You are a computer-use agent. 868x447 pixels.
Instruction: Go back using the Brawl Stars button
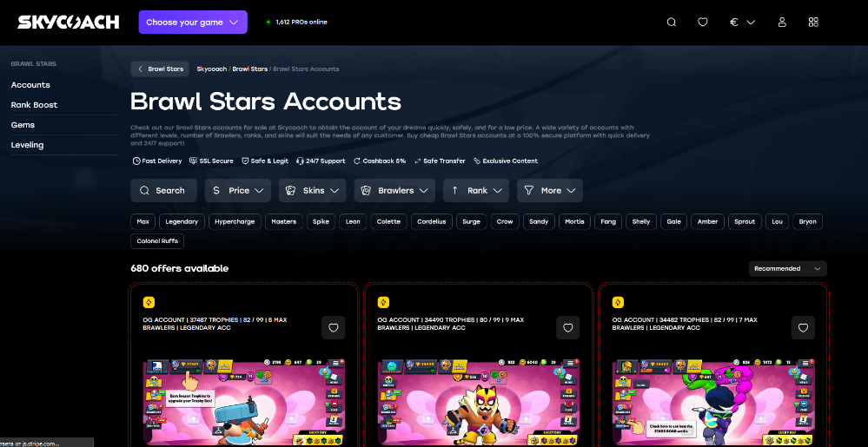[x=160, y=69]
